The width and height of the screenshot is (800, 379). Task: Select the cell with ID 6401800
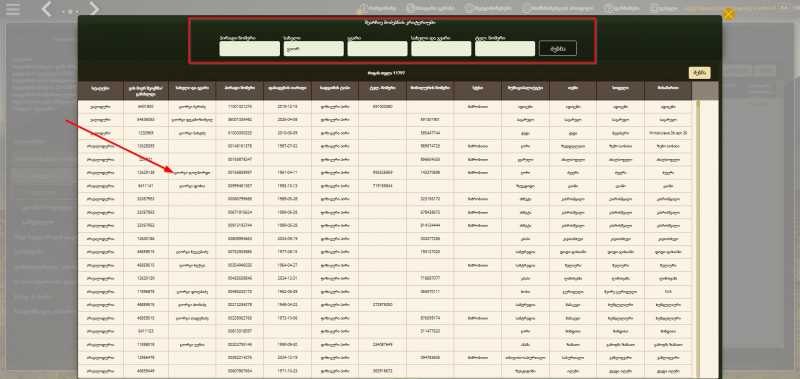(x=145, y=107)
